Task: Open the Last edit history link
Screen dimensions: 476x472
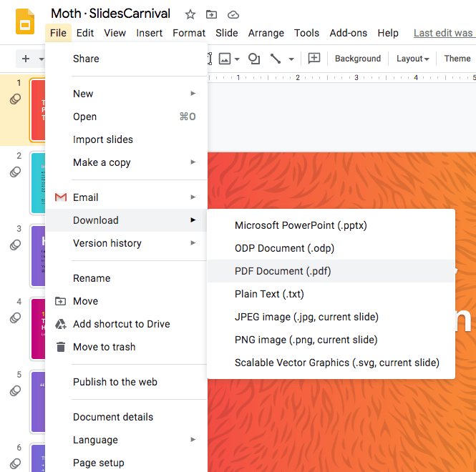Action: pos(444,33)
